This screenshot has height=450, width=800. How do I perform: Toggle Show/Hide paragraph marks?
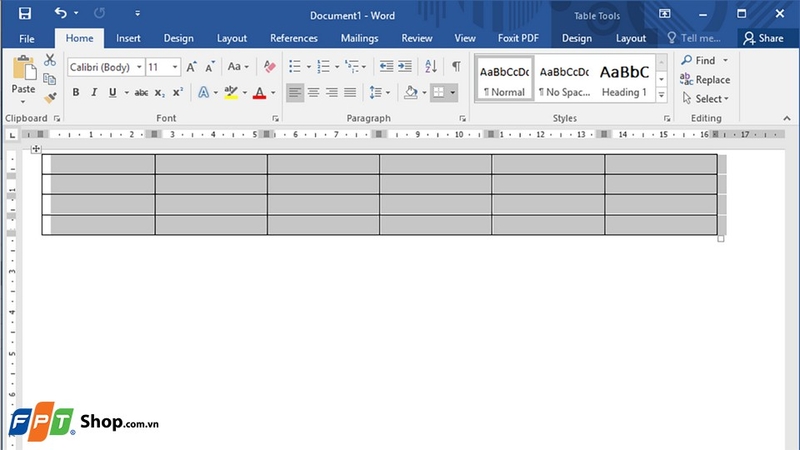pos(456,67)
